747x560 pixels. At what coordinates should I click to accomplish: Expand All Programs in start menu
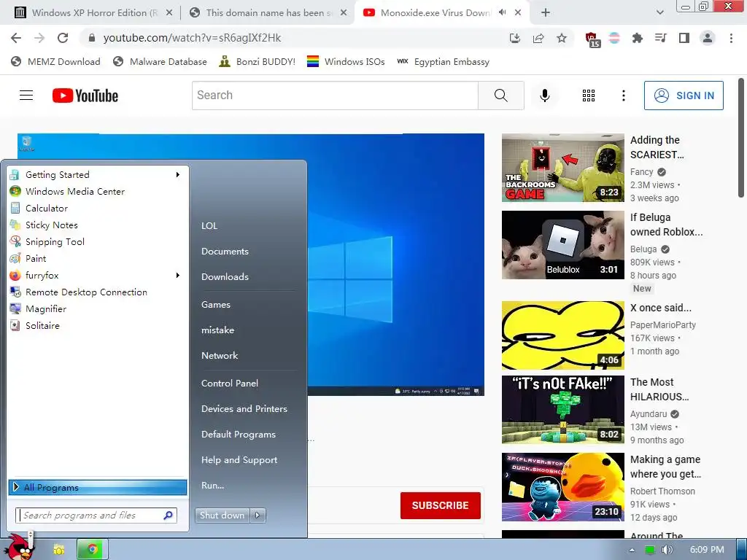[x=98, y=487]
